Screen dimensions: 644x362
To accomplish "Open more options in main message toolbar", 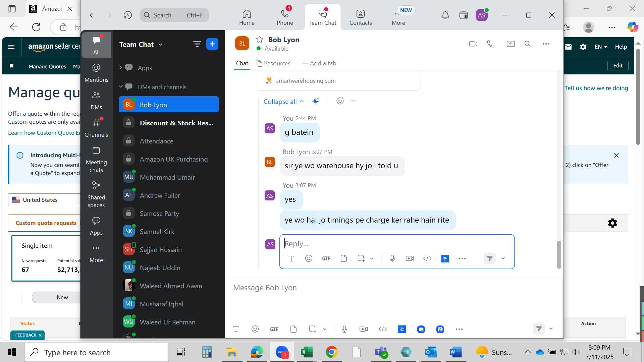I will pyautogui.click(x=459, y=329).
